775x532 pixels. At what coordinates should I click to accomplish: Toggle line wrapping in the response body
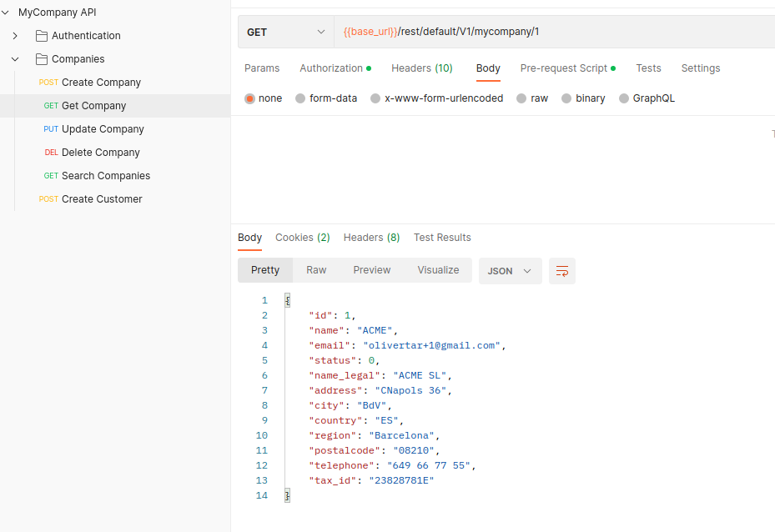click(x=561, y=270)
